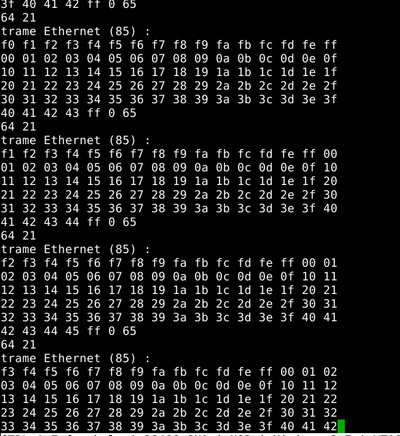This screenshot has width=400, height=436.
Task: Click the line reading 40 41 42 43 ff 0 65
Action: pos(69,113)
